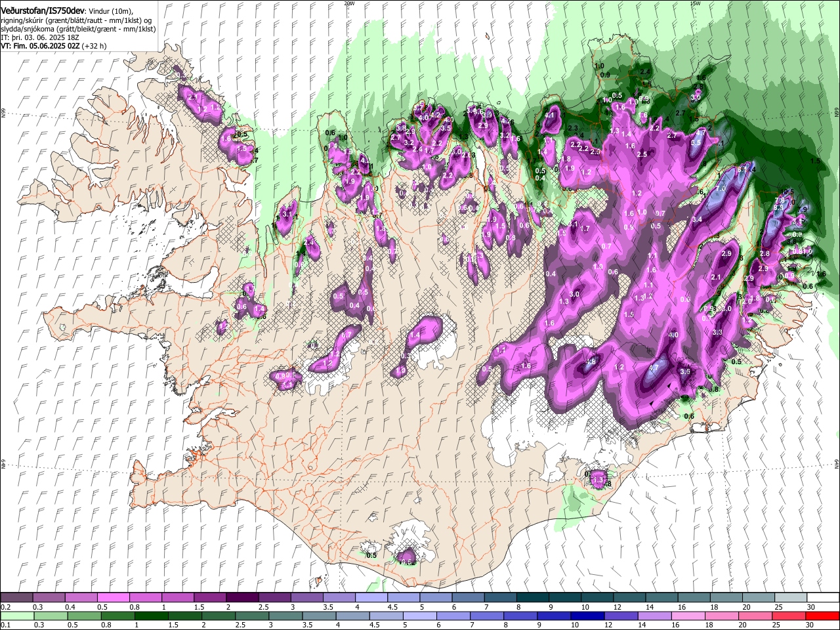Pick the dusky purple 0.2 swatch in upper legend row
This screenshot has height=630, width=840.
coord(16,598)
